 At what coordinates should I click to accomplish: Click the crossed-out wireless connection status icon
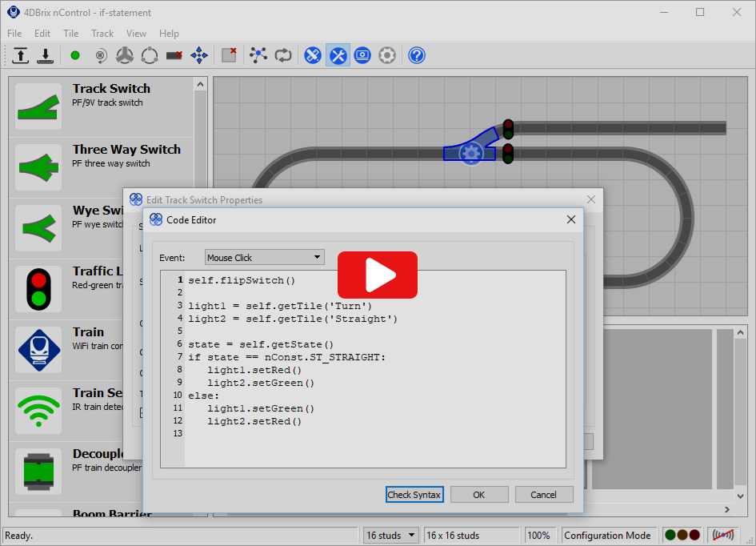click(x=723, y=535)
